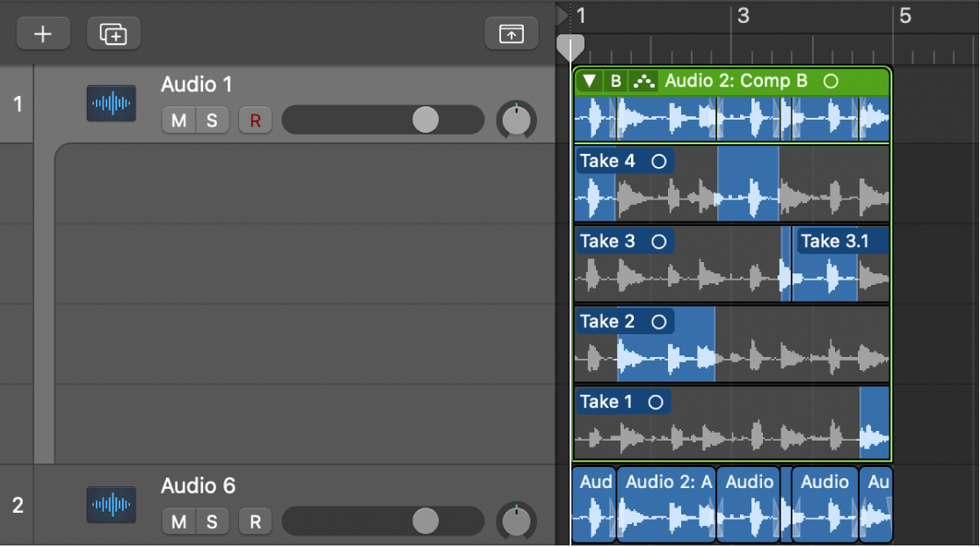This screenshot has height=547, width=980.
Task: Click the volume slider on Audio 1
Action: (425, 120)
